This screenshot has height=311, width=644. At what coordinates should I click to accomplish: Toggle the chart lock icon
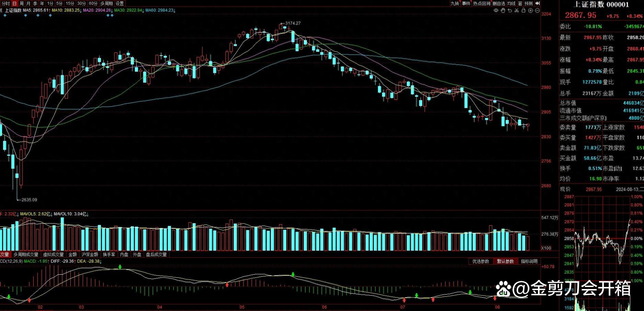524,11
